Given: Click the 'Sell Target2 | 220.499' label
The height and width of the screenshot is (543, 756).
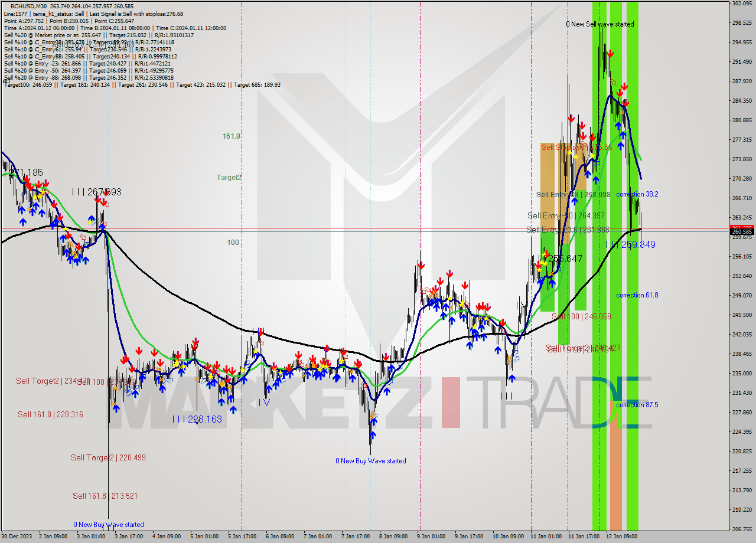Looking at the screenshot, I should (x=108, y=457).
